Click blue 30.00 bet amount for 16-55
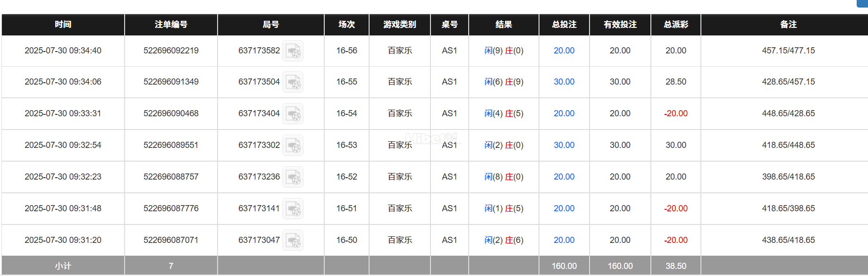This screenshot has width=868, height=276. [x=564, y=82]
